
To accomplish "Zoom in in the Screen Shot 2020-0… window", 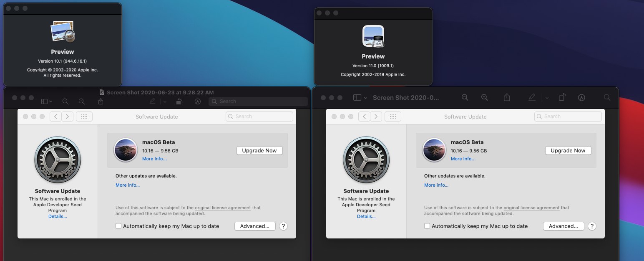I will (x=484, y=97).
